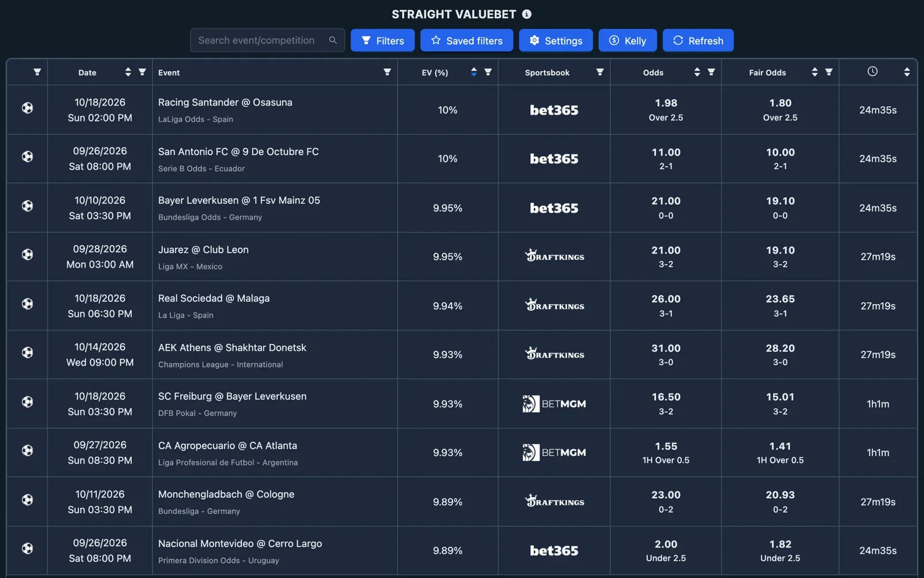
Task: Click bet365 logo in Nacional Montevideo row
Action: 554,551
